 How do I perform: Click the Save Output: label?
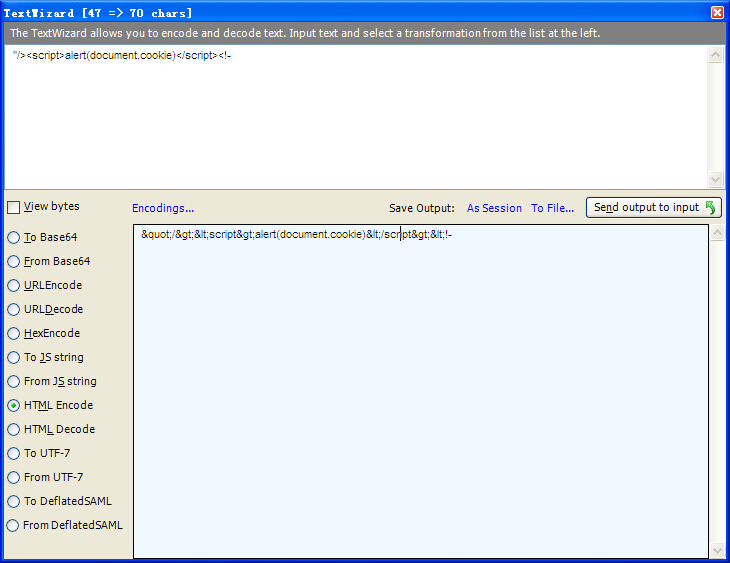coord(422,208)
